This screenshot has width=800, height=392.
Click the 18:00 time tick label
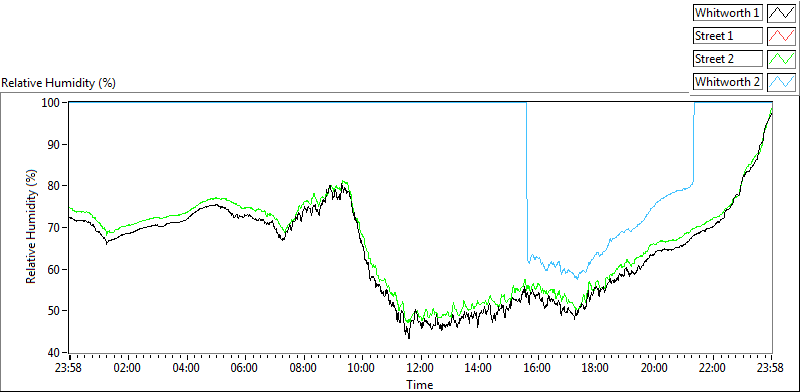click(x=596, y=368)
